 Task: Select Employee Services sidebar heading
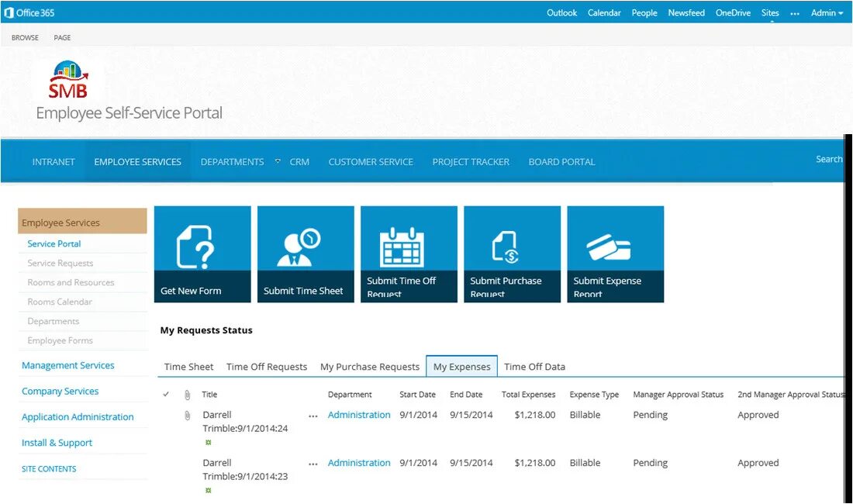[82, 221]
